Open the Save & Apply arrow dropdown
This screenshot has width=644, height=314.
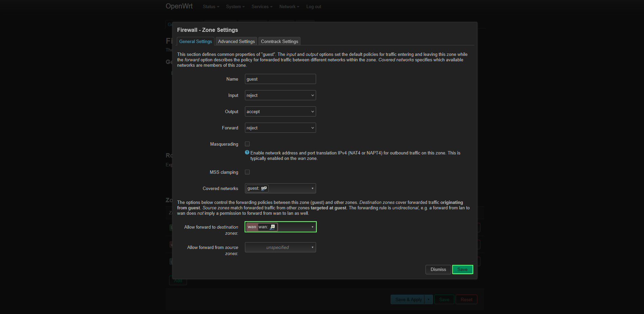point(429,299)
